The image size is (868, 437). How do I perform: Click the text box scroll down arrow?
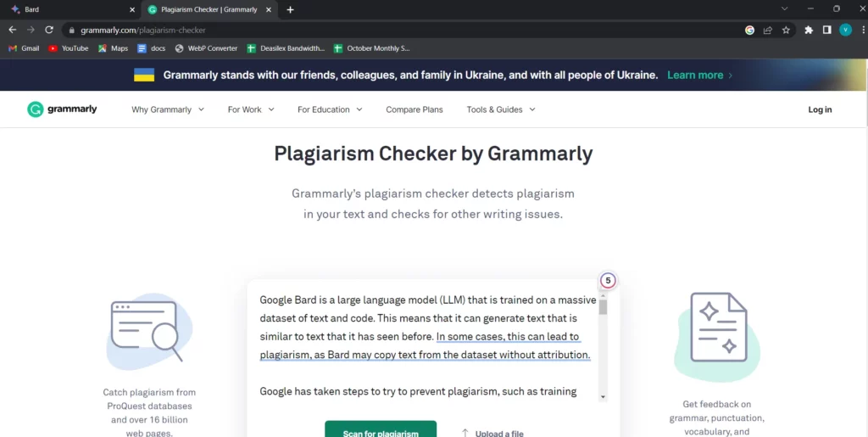(x=603, y=396)
